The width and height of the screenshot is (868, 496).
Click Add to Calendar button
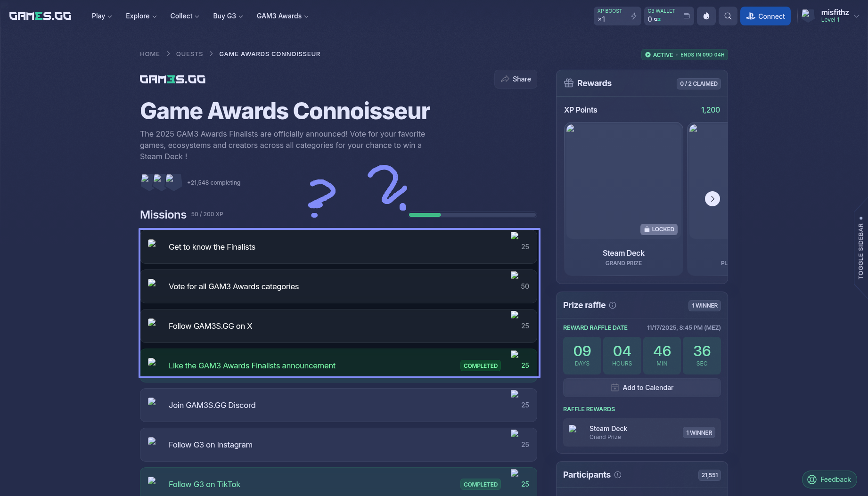coord(641,388)
